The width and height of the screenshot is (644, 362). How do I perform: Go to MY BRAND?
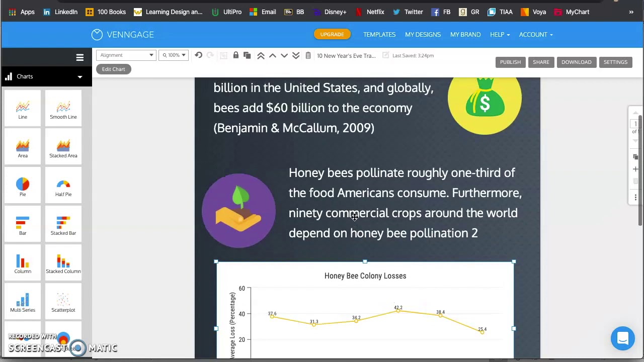(465, 35)
